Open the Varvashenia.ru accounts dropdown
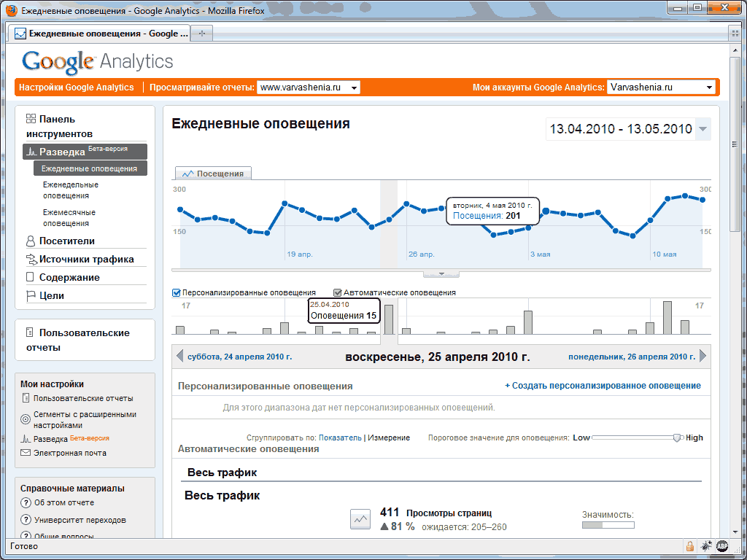Screen dimensions: 747x560 [661, 87]
